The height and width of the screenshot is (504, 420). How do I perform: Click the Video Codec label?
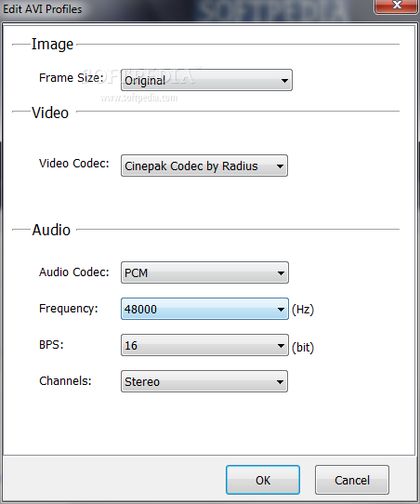[x=74, y=164]
